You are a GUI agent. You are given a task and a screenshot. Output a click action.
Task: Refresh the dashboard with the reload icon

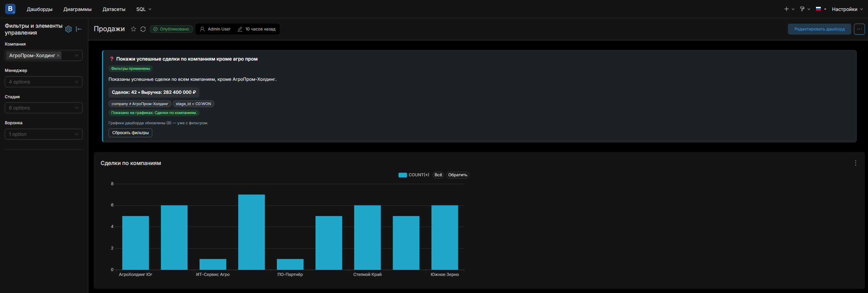click(143, 29)
